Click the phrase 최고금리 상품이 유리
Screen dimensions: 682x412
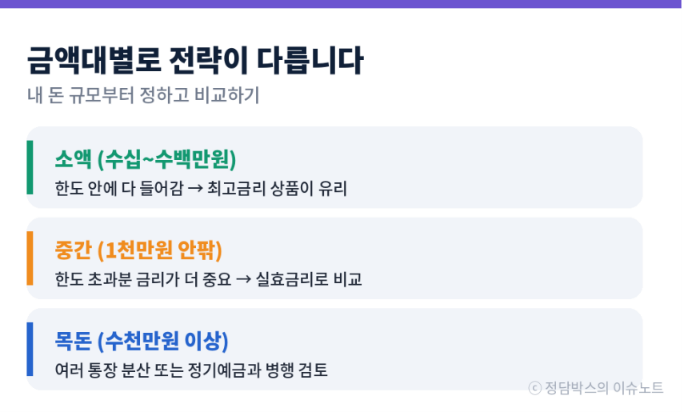coord(277,189)
